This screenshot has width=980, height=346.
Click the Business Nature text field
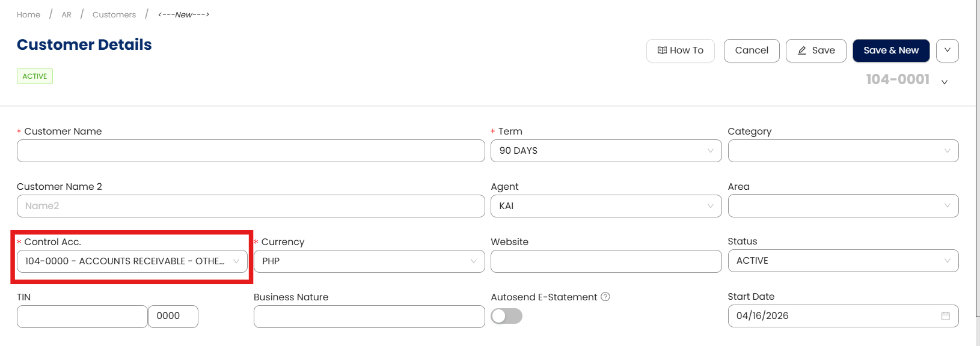coord(369,317)
